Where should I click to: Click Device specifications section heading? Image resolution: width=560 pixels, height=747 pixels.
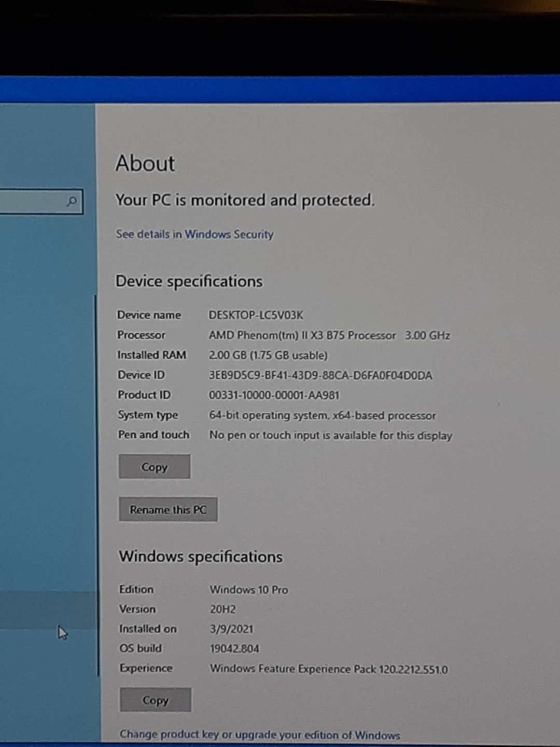coord(189,282)
